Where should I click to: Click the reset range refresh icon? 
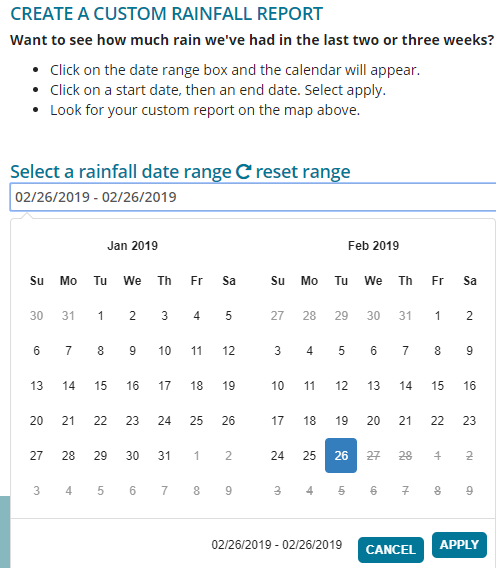tap(243, 172)
